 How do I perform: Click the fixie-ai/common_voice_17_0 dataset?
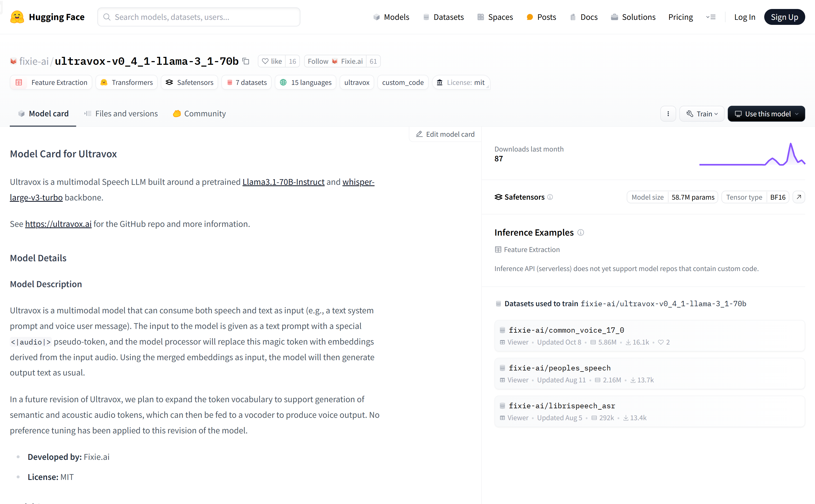coord(567,330)
